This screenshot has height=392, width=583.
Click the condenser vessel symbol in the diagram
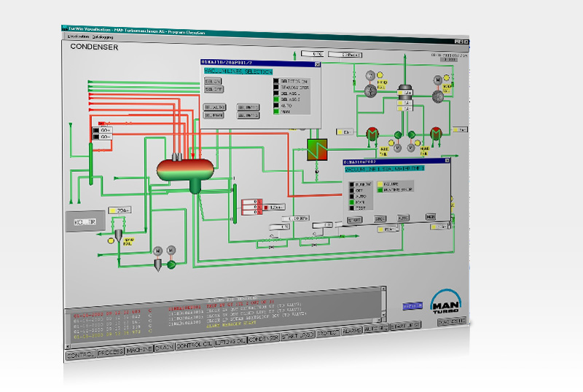tap(185, 170)
